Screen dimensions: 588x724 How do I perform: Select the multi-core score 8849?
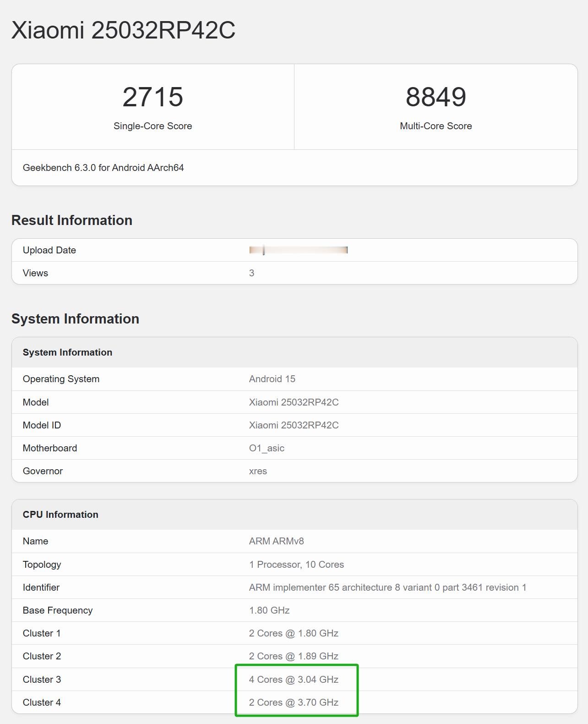click(436, 97)
